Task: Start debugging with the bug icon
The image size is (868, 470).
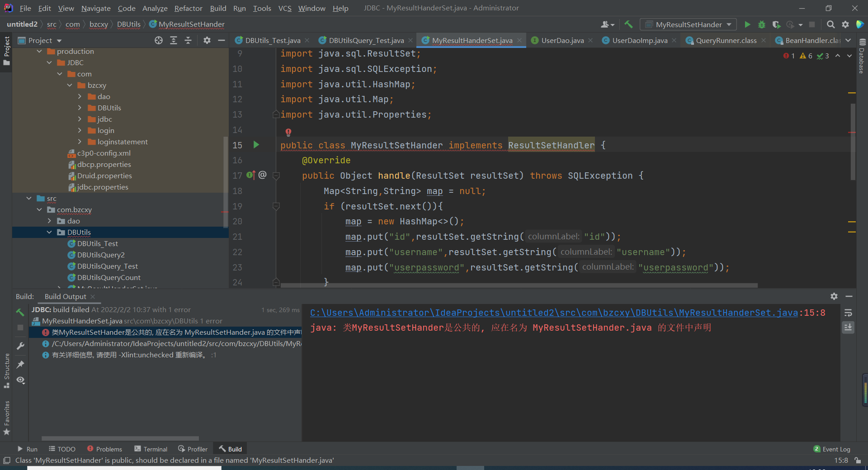Action: pos(762,24)
